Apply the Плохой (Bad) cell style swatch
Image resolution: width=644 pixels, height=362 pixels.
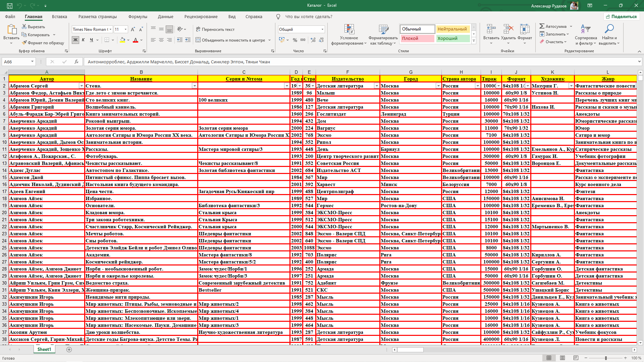pyautogui.click(x=417, y=39)
